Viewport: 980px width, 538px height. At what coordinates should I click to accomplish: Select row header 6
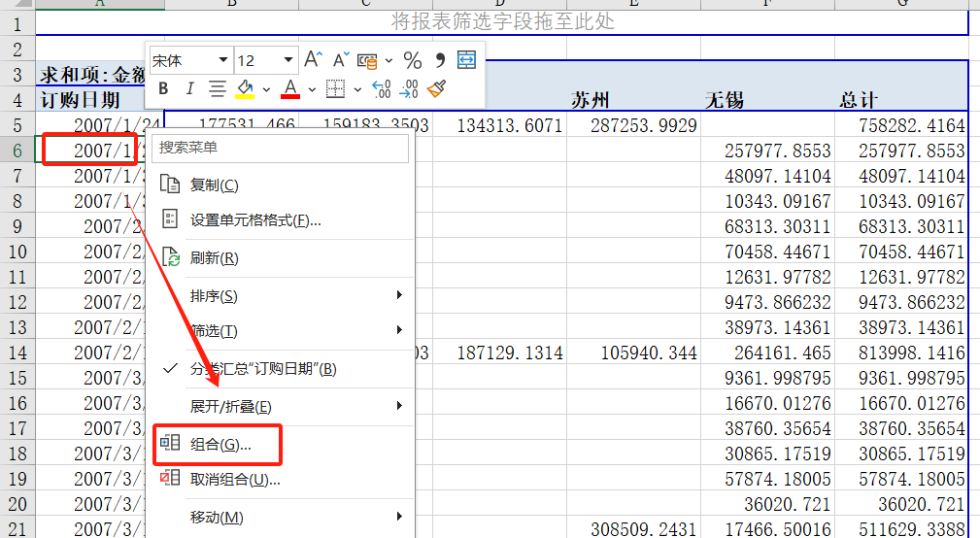17,151
